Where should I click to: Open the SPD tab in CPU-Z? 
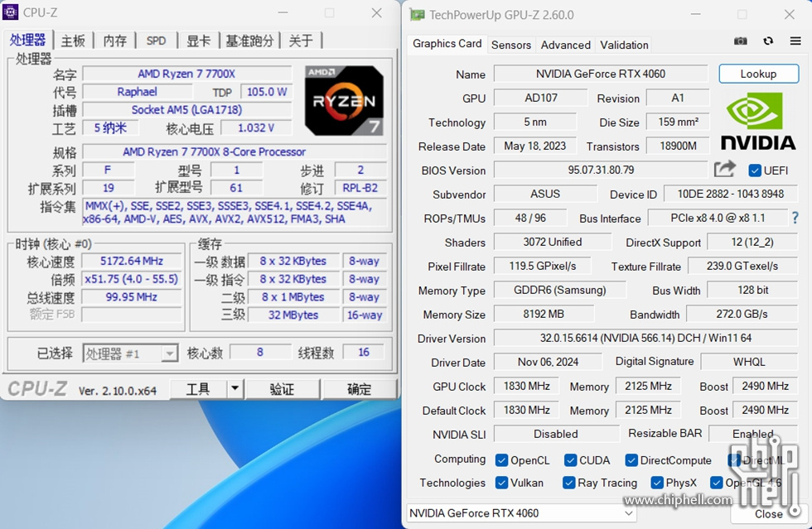click(x=156, y=41)
